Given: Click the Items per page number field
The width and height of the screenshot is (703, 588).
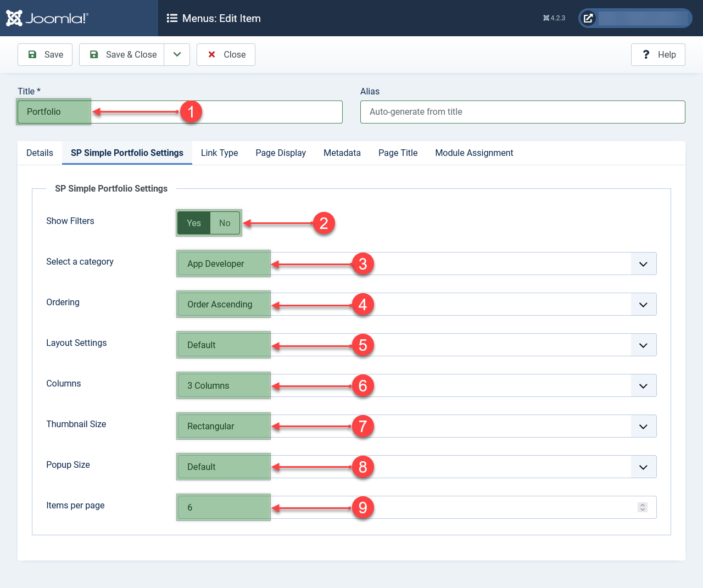Looking at the screenshot, I should 417,507.
